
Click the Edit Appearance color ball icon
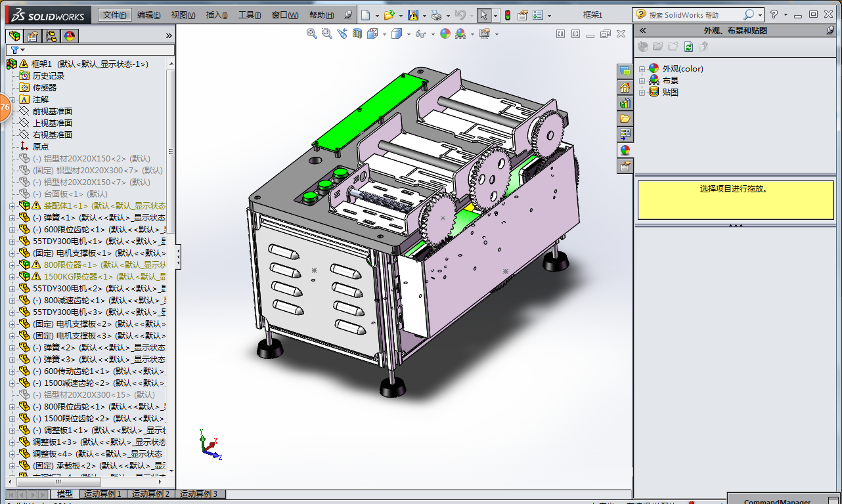445,33
